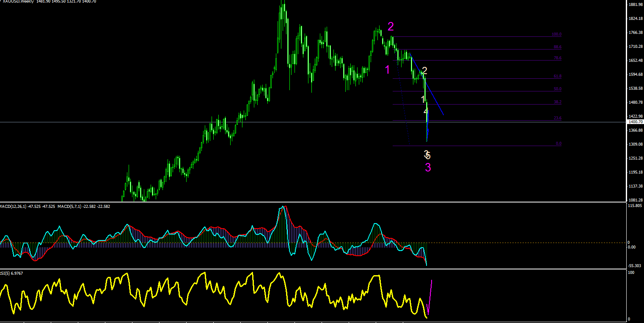Select the Fibonacci 0.0 level label
Image resolution: width=644 pixels, height=323 pixels.
click(559, 144)
